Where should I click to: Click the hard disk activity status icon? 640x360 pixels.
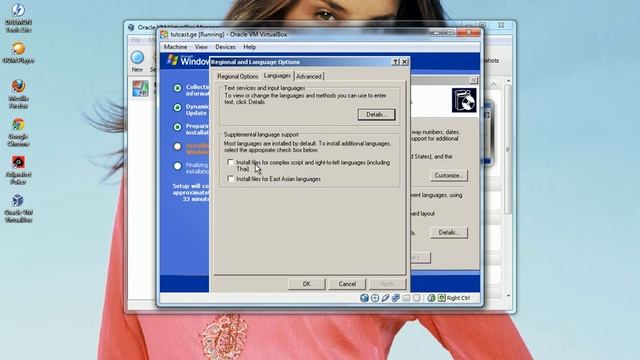tap(364, 298)
